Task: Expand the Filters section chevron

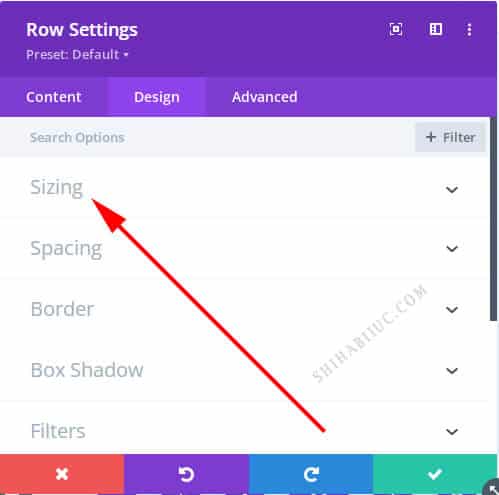Action: (452, 432)
